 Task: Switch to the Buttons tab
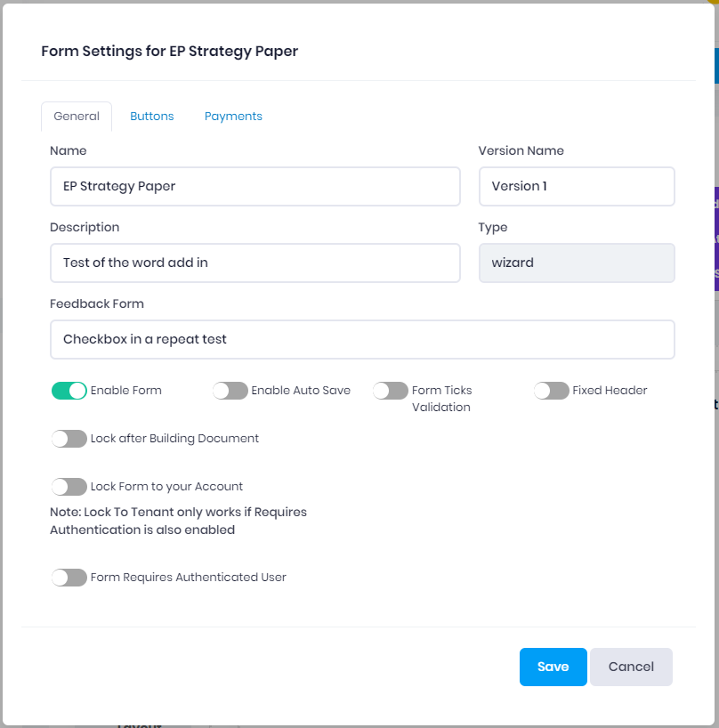151,117
